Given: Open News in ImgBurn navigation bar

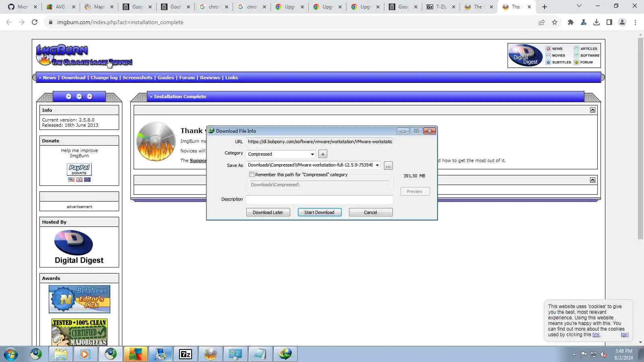Looking at the screenshot, I should pos(50,78).
